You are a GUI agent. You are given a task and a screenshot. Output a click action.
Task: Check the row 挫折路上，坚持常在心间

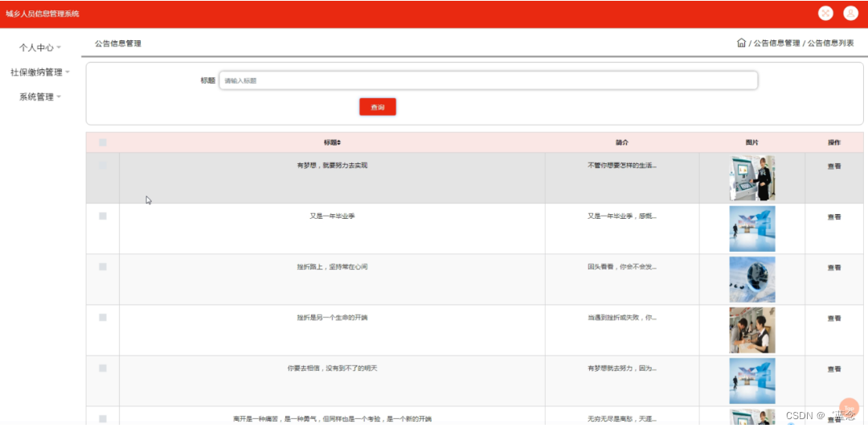102,266
